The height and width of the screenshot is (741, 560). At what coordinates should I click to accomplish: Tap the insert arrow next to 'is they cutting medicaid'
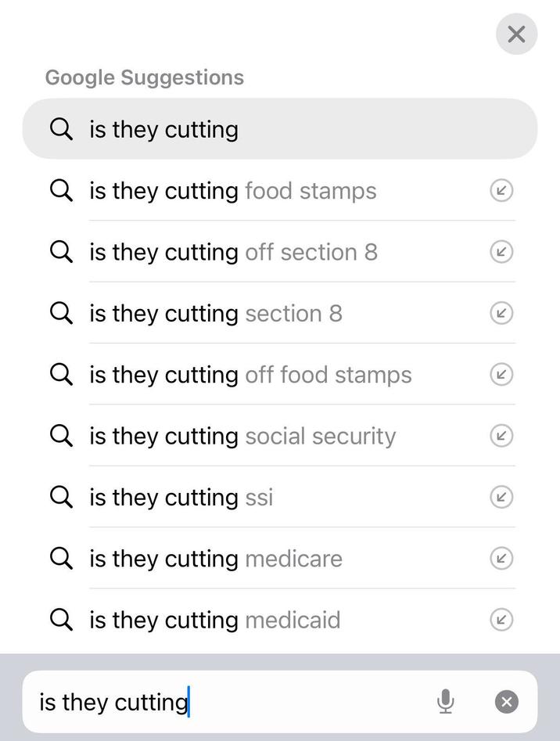(501, 620)
